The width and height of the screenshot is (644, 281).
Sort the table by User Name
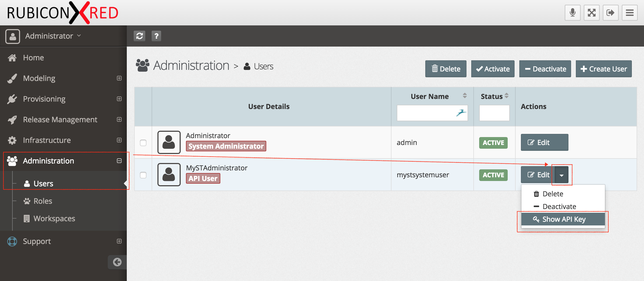tap(464, 96)
